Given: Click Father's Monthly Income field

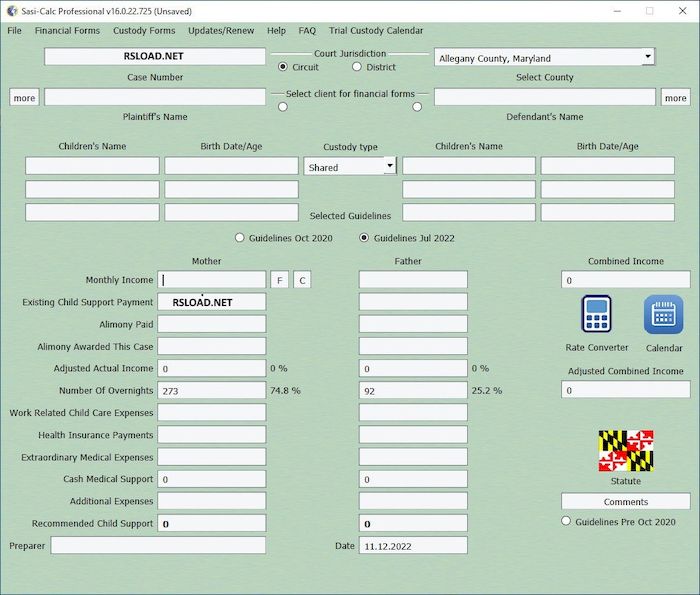Looking at the screenshot, I should click(x=413, y=280).
